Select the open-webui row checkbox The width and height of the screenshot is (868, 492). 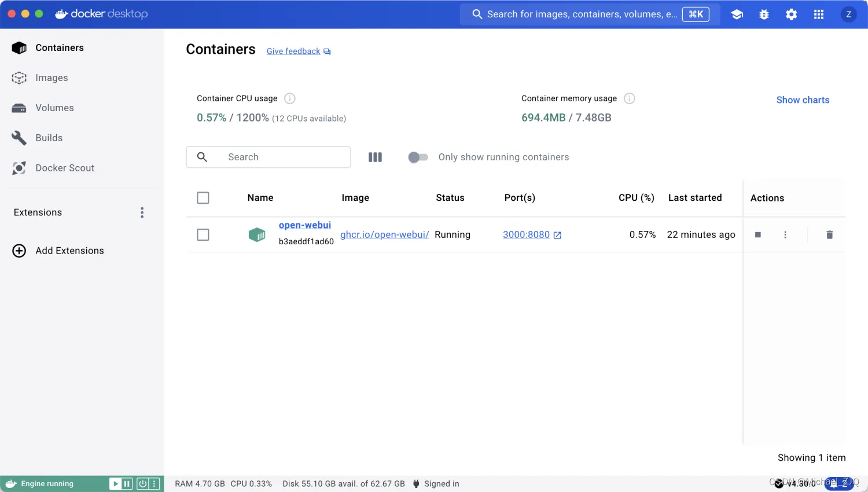click(203, 234)
